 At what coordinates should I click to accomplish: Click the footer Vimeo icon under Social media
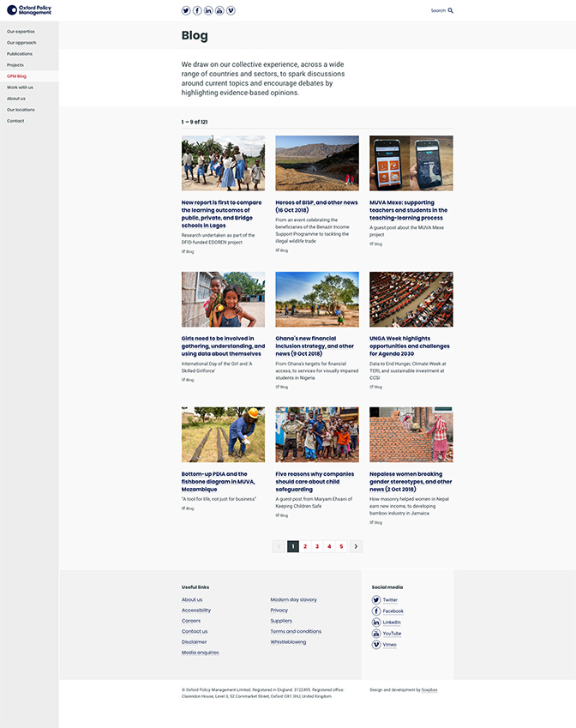[x=376, y=644]
